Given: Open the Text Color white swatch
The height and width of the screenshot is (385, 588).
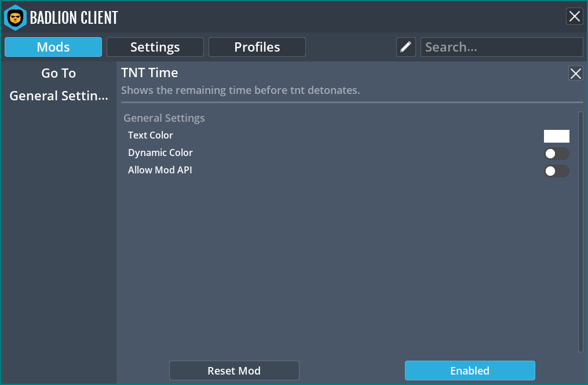Looking at the screenshot, I should click(557, 136).
